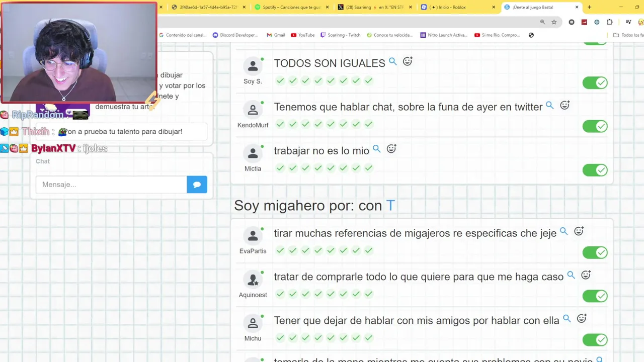Search the KendoMurf funa de ayer answer
The width and height of the screenshot is (644, 362).
[x=549, y=105]
